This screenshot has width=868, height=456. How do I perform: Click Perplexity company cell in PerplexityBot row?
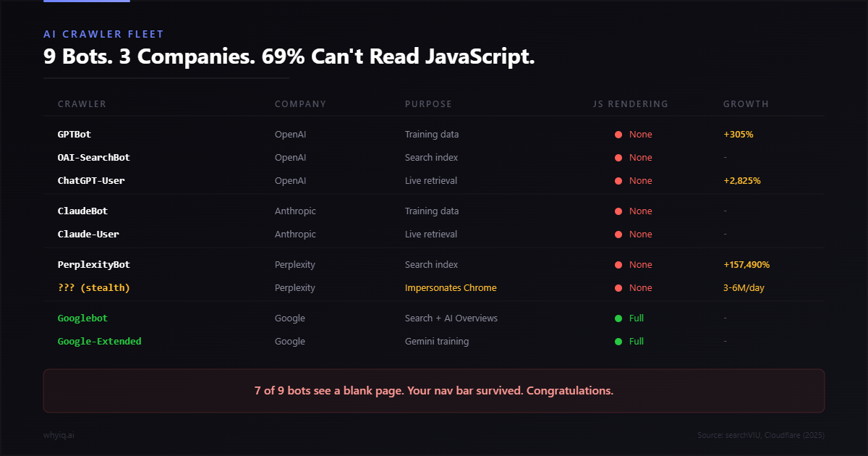tap(295, 265)
